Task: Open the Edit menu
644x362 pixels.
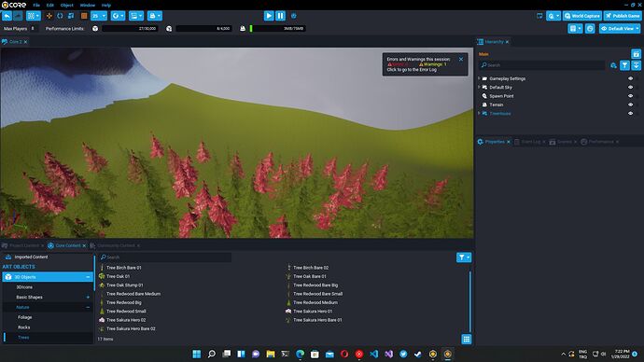Action: point(50,6)
